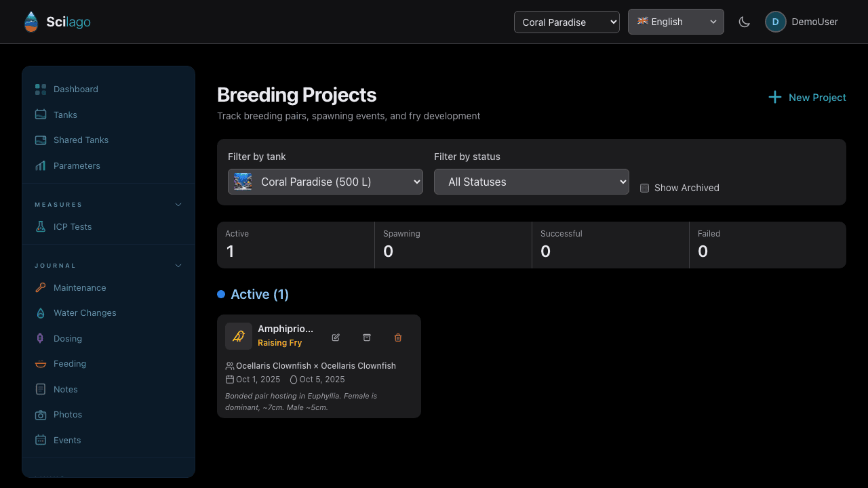Viewport: 868px width, 488px height.
Task: Click the New Project button
Action: (807, 98)
